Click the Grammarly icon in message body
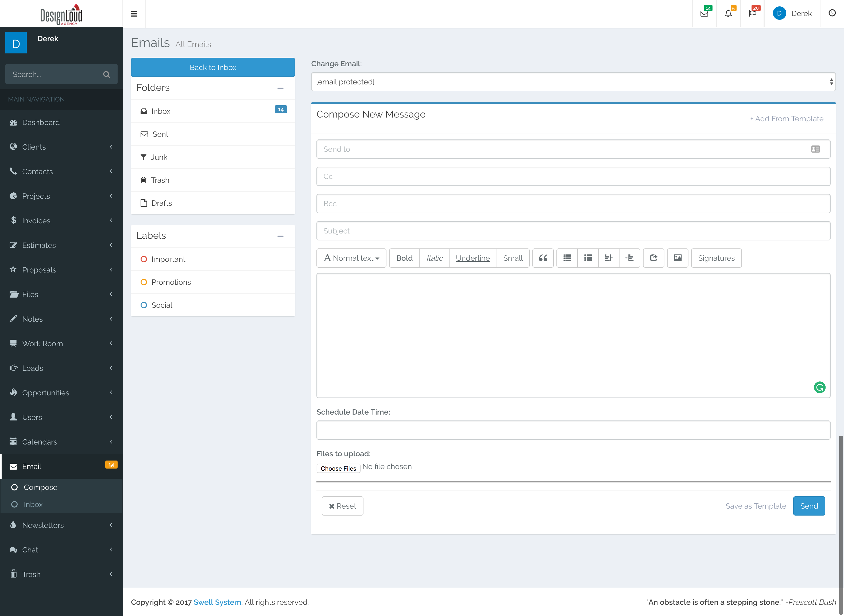 [x=819, y=387]
